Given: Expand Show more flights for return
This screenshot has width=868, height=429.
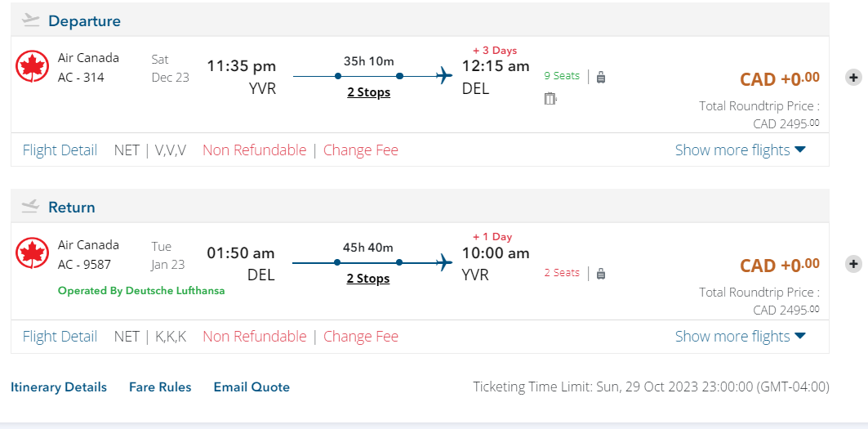Looking at the screenshot, I should point(740,336).
